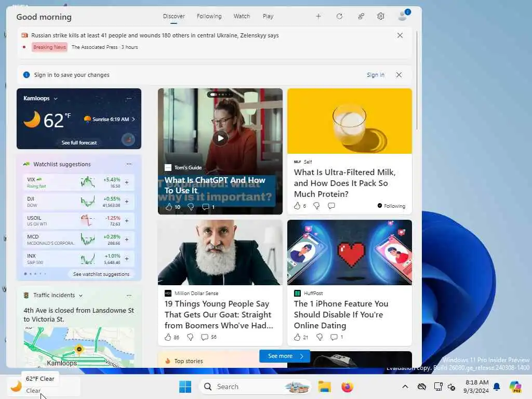
Task: Open widgets settings gear
Action: 381,16
